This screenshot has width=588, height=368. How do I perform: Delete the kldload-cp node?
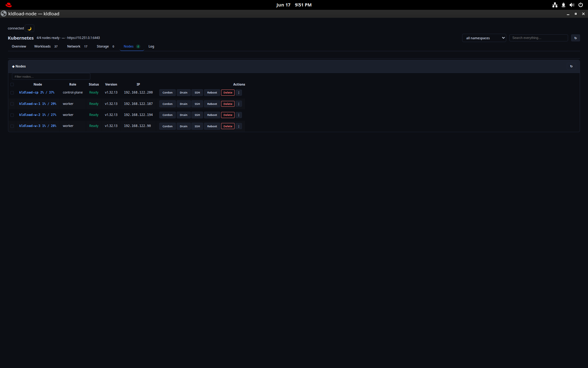228,93
